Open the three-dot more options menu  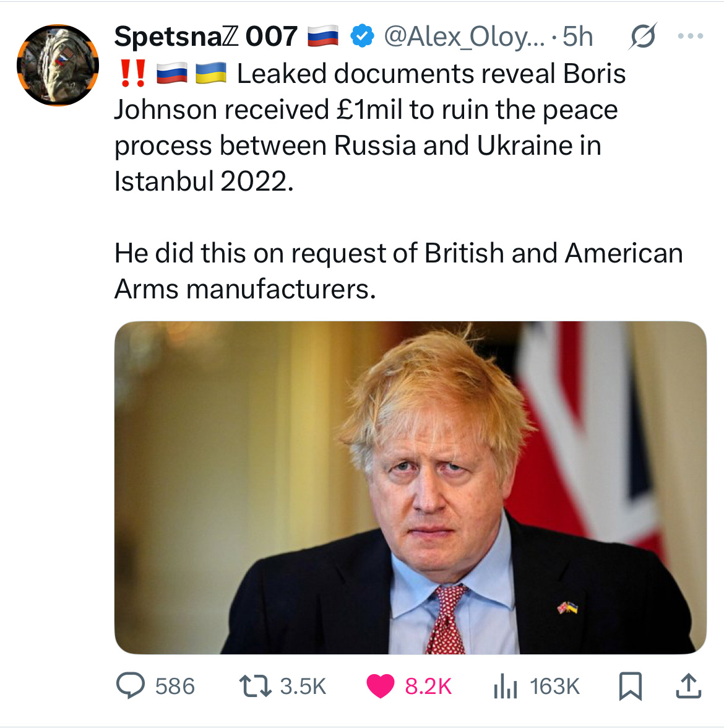[x=690, y=37]
